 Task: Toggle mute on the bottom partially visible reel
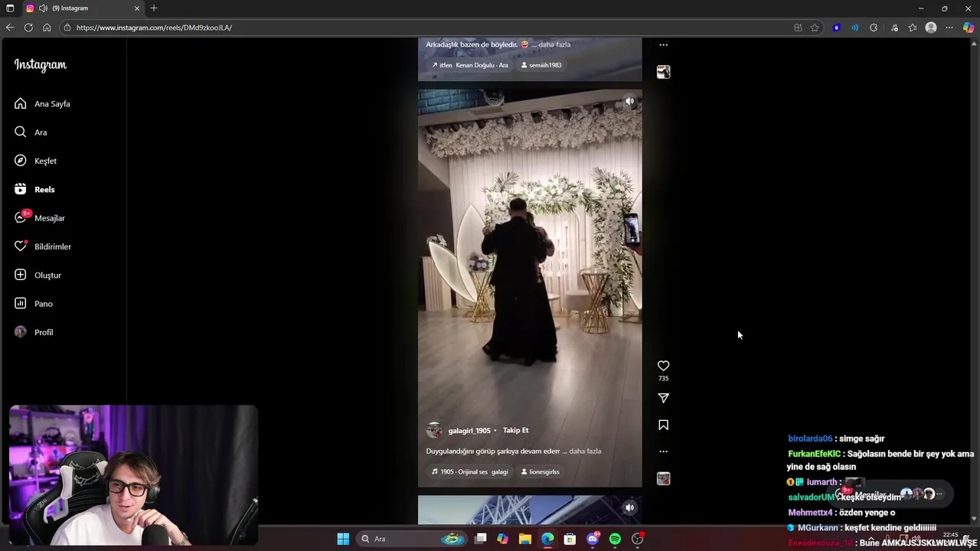tap(629, 507)
